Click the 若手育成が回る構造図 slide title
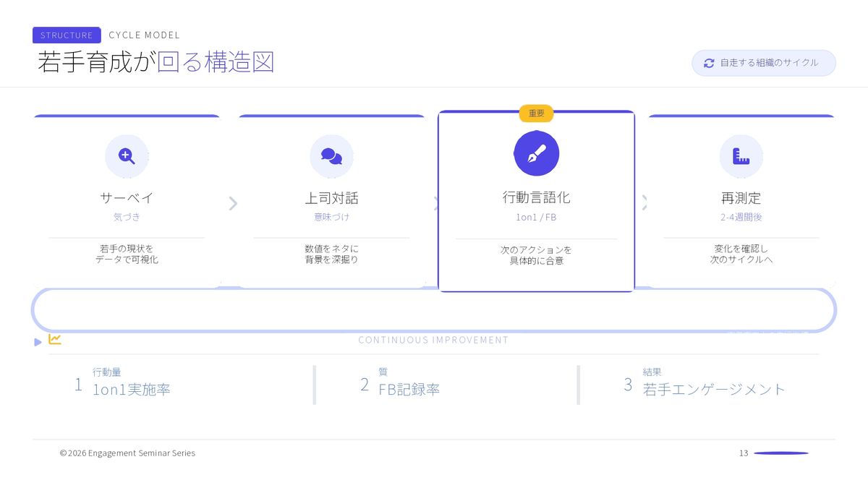868x488 pixels. tap(156, 62)
